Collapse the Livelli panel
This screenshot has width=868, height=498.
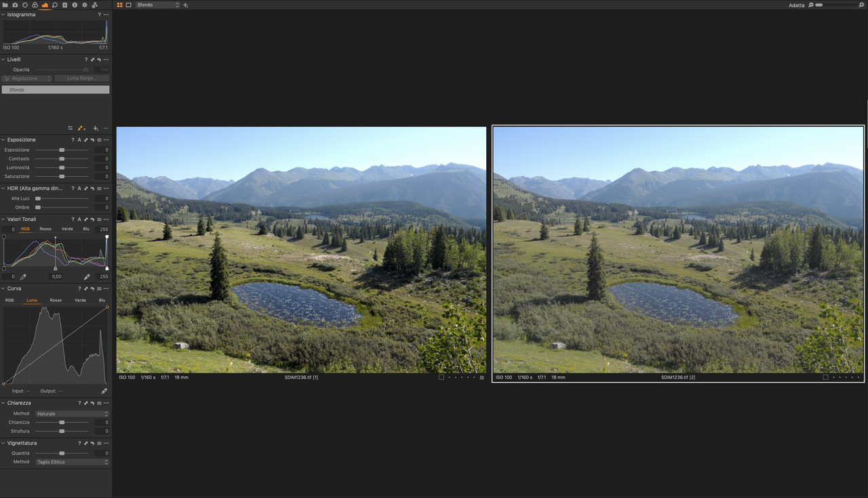[3, 60]
